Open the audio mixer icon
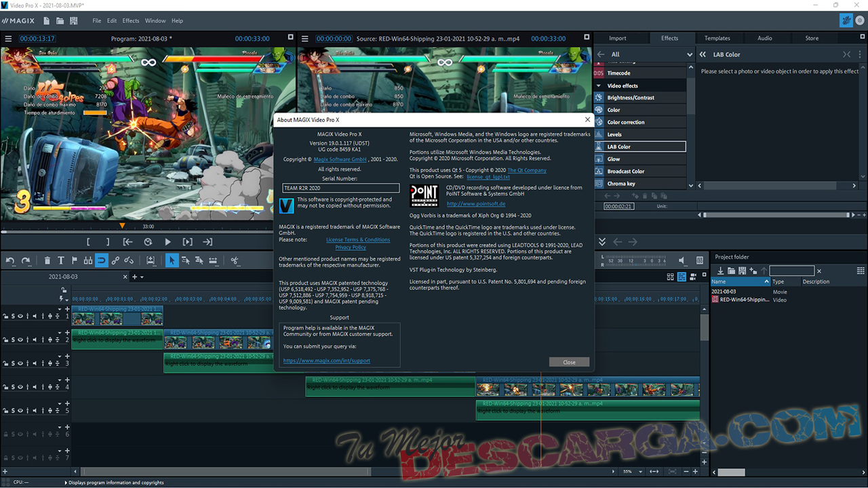868x488 pixels. coord(698,260)
